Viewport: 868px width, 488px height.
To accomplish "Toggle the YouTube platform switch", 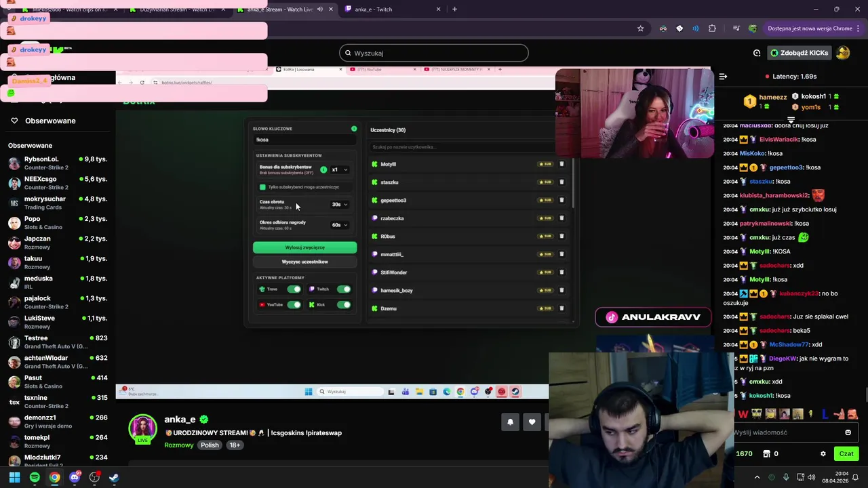I will (x=294, y=305).
